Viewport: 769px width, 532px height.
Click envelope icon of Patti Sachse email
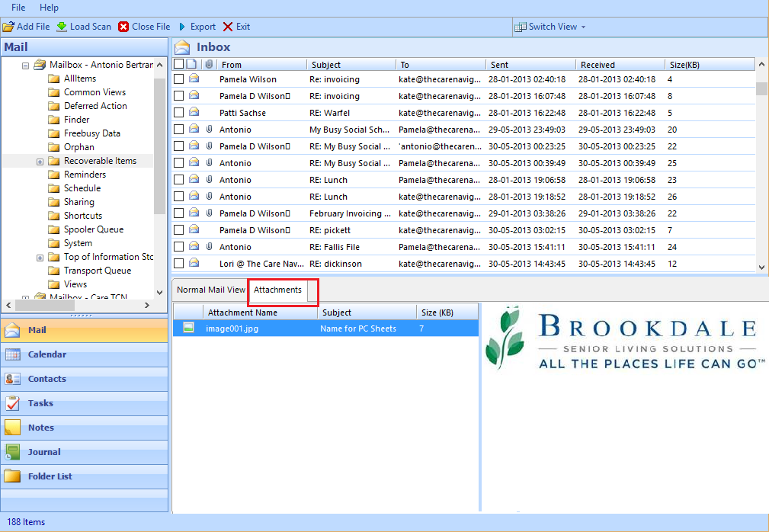point(194,112)
